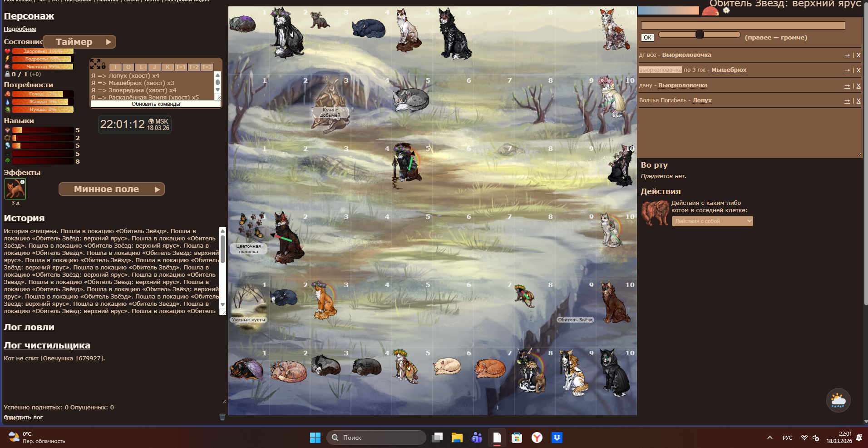The image size is (868, 448).
Task: Click the Здоровье 100% progress bar
Action: [43, 51]
